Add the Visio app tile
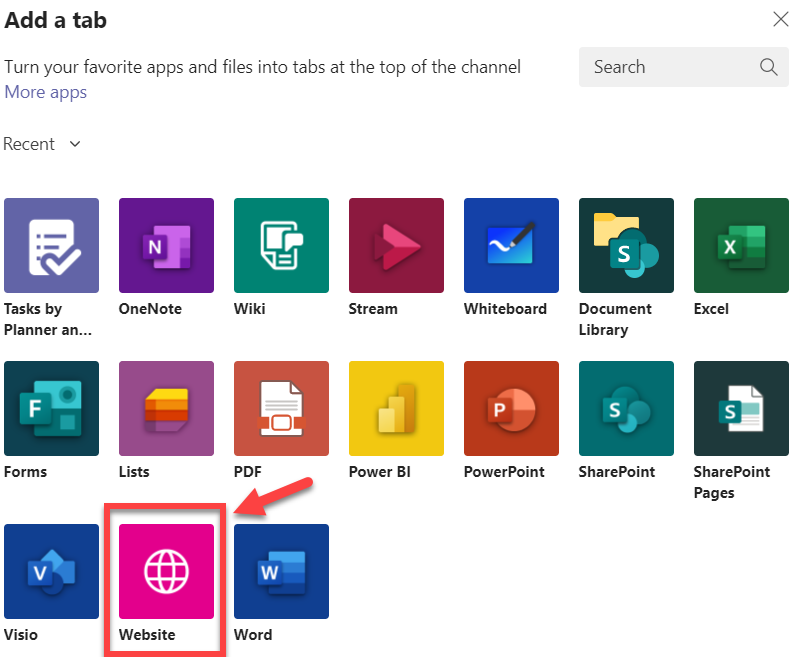Viewport: 808px width, 657px height. pos(52,571)
